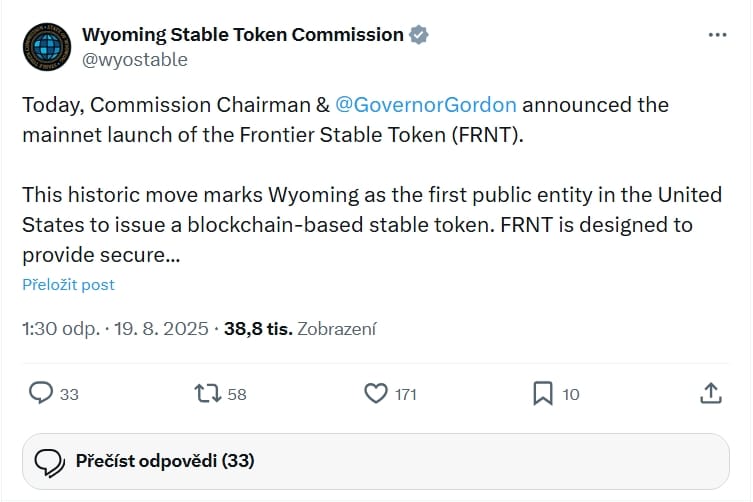This screenshot has width=753, height=502.
Task: Click the share upload icon
Action: coord(710,394)
